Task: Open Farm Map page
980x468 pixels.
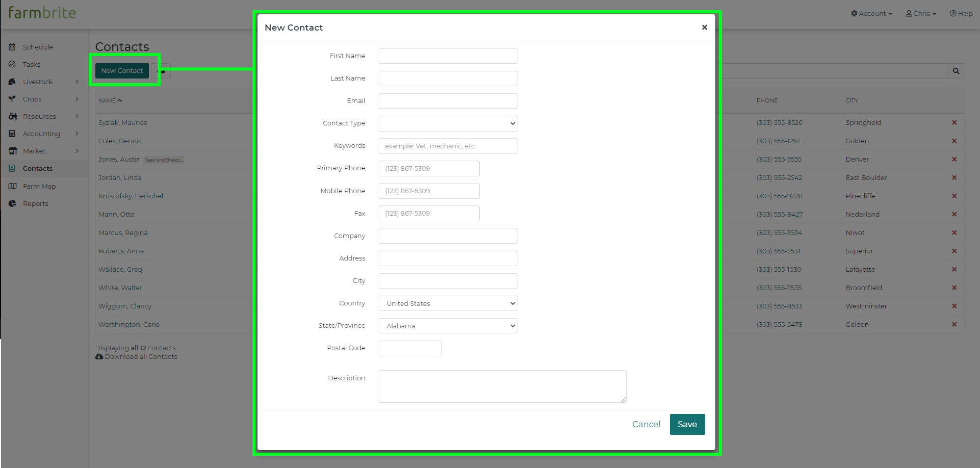Action: (39, 186)
